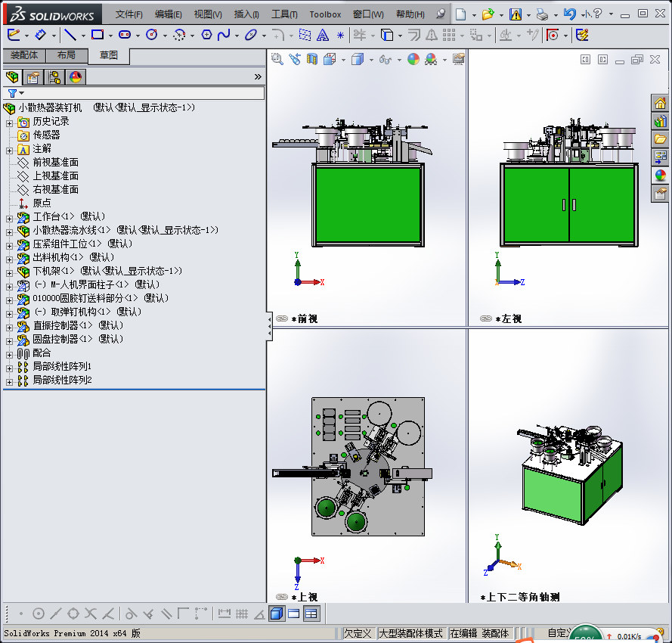The height and width of the screenshot is (643, 672).
Task: Click the Sketch pencil icon
Action: 14,35
